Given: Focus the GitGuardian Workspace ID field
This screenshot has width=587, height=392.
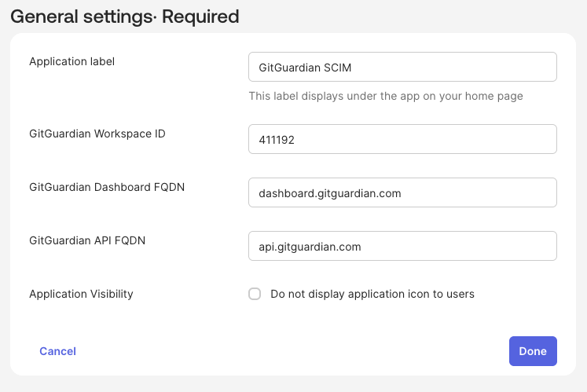Looking at the screenshot, I should pyautogui.click(x=402, y=139).
